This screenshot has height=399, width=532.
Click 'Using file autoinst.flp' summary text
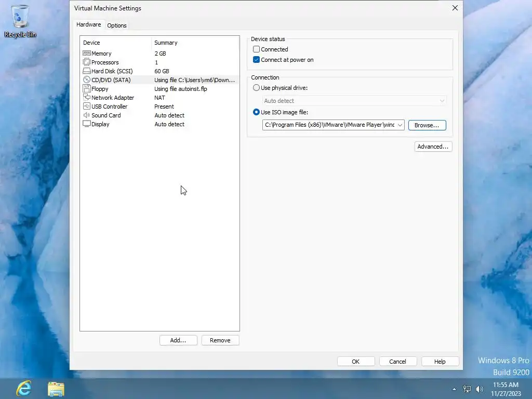point(180,89)
